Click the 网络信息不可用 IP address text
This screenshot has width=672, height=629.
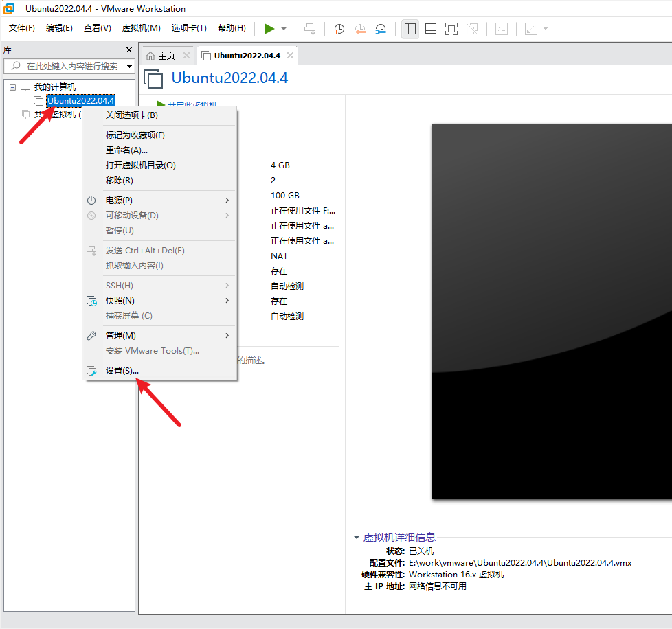[438, 586]
